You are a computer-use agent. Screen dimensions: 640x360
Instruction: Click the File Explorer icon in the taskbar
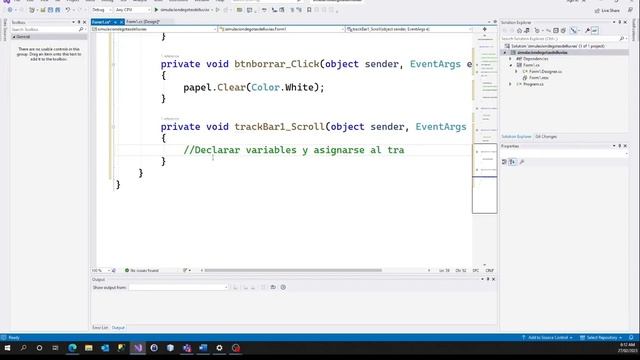pyautogui.click(x=89, y=348)
